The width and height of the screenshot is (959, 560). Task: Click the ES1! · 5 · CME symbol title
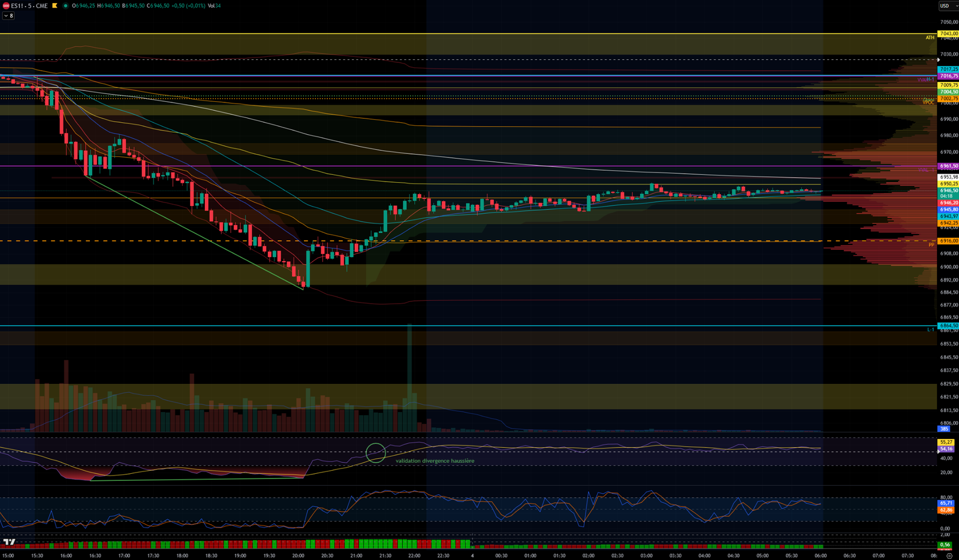point(29,6)
